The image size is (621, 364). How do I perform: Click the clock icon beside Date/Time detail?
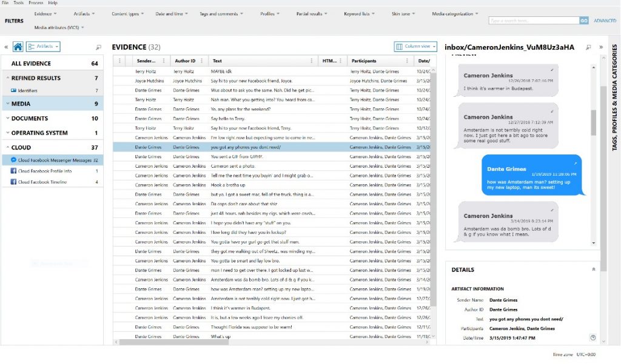593,337
